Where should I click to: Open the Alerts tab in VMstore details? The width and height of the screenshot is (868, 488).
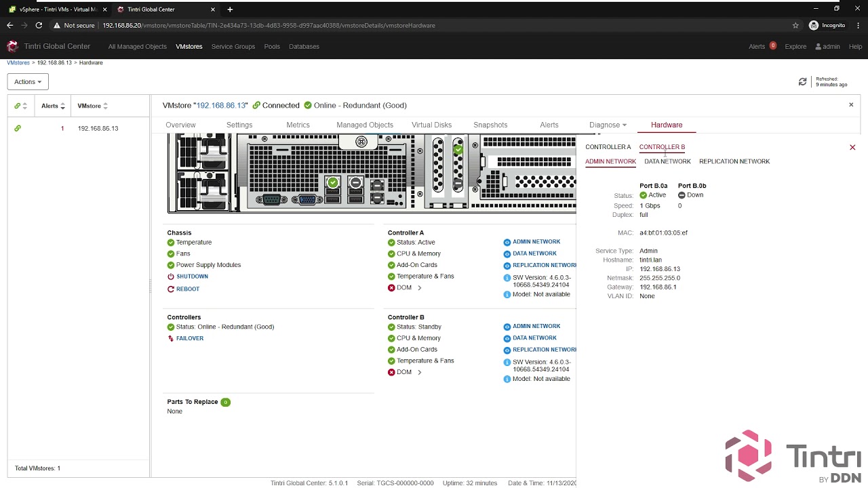pos(549,125)
